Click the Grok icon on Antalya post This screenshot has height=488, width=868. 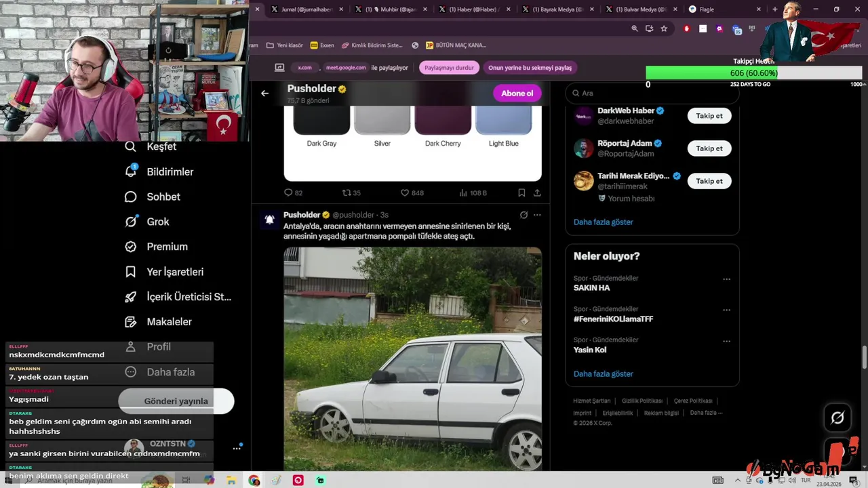524,215
